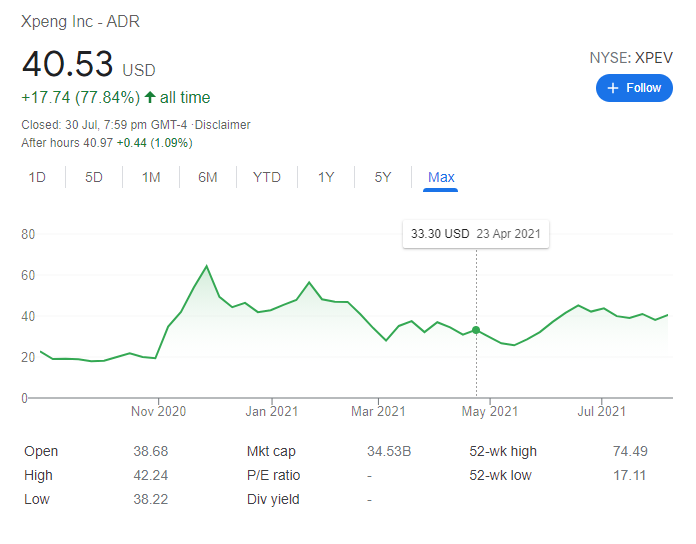This screenshot has height=544, width=696.
Task: Select the Max range tab
Action: point(441,177)
